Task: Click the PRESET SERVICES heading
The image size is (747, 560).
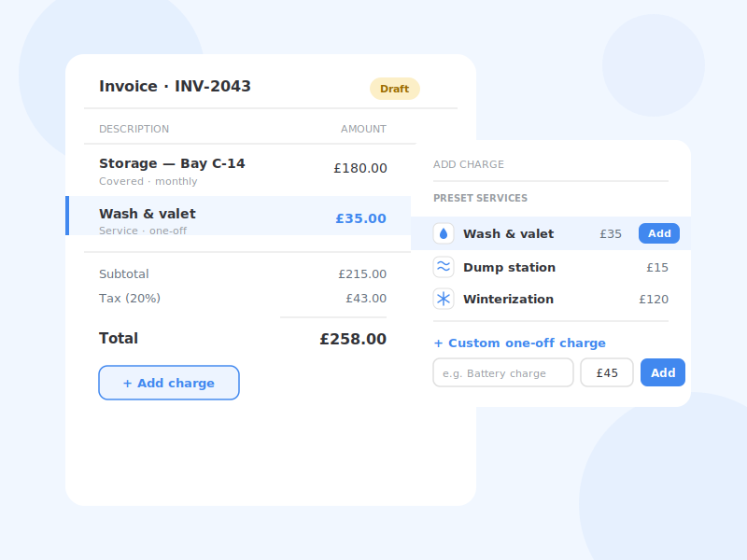Action: point(480,198)
